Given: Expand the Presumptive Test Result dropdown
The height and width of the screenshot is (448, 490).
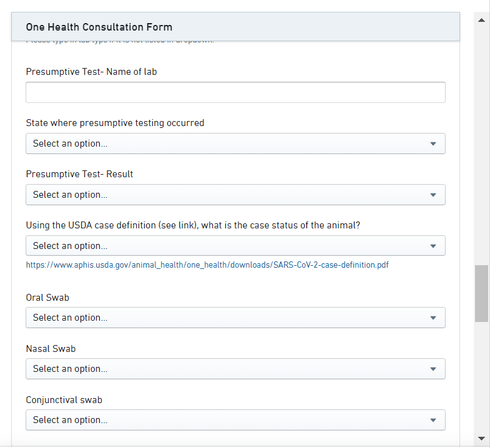Looking at the screenshot, I should pos(235,195).
